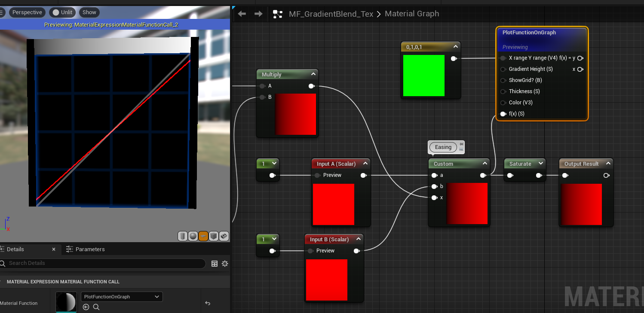Click the Output Result gradient preview
The width and height of the screenshot is (644, 313).
pos(581,204)
